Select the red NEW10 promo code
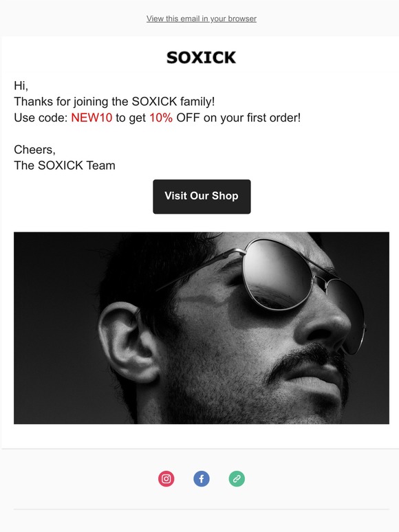Screen dimensions: 399x532 (91, 118)
